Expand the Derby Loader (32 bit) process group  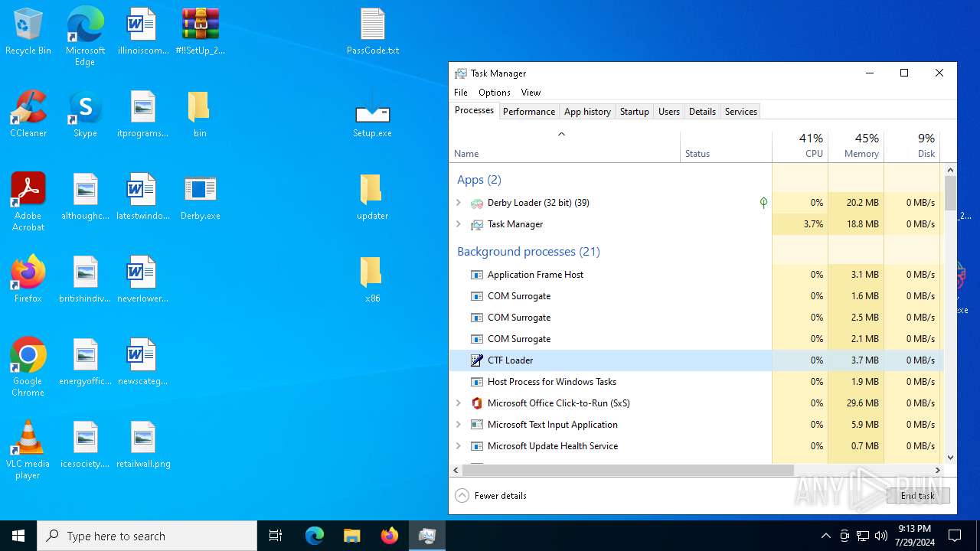click(459, 203)
